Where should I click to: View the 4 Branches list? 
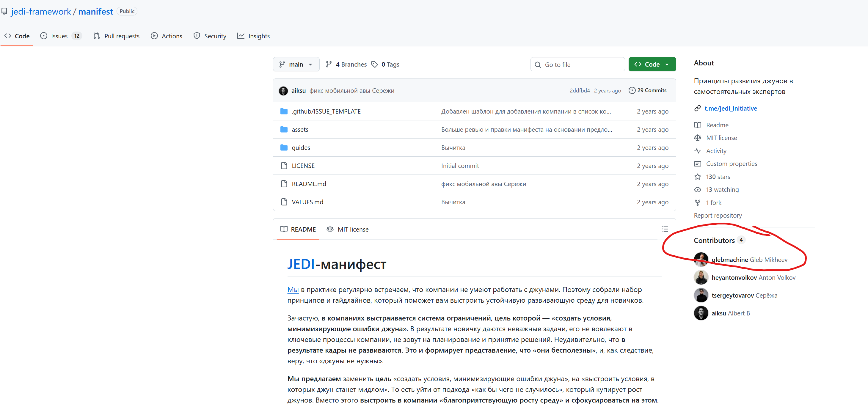[x=346, y=64]
